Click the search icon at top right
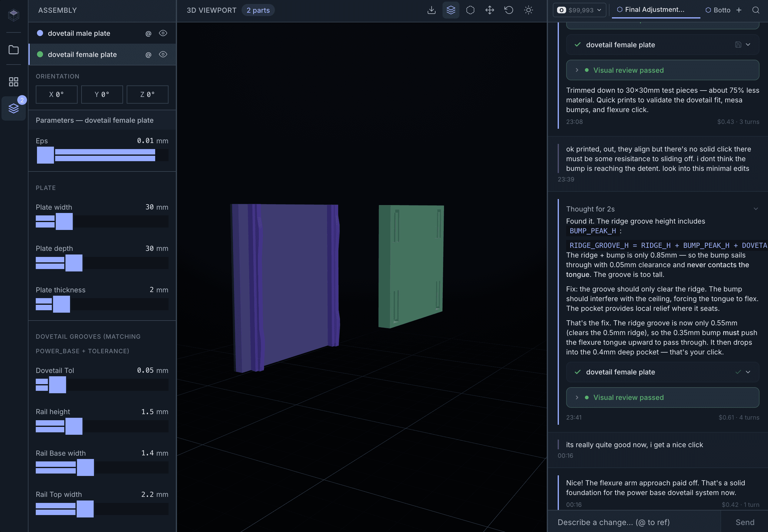The width and height of the screenshot is (768, 532). tap(756, 10)
